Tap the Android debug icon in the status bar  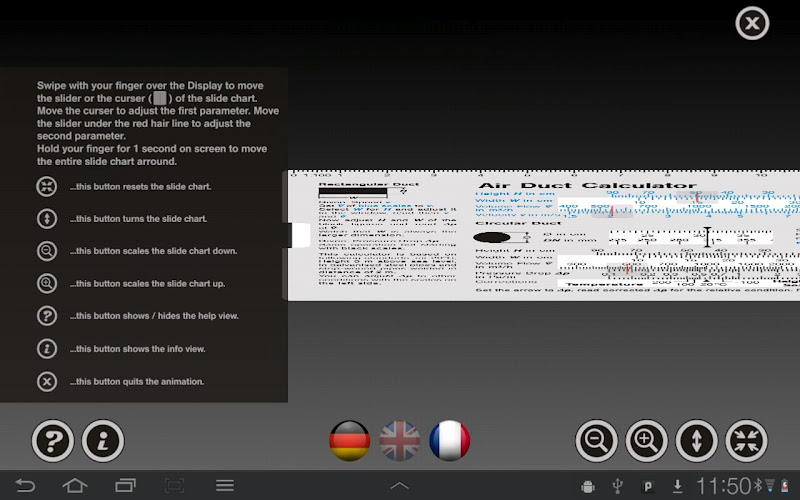(588, 486)
